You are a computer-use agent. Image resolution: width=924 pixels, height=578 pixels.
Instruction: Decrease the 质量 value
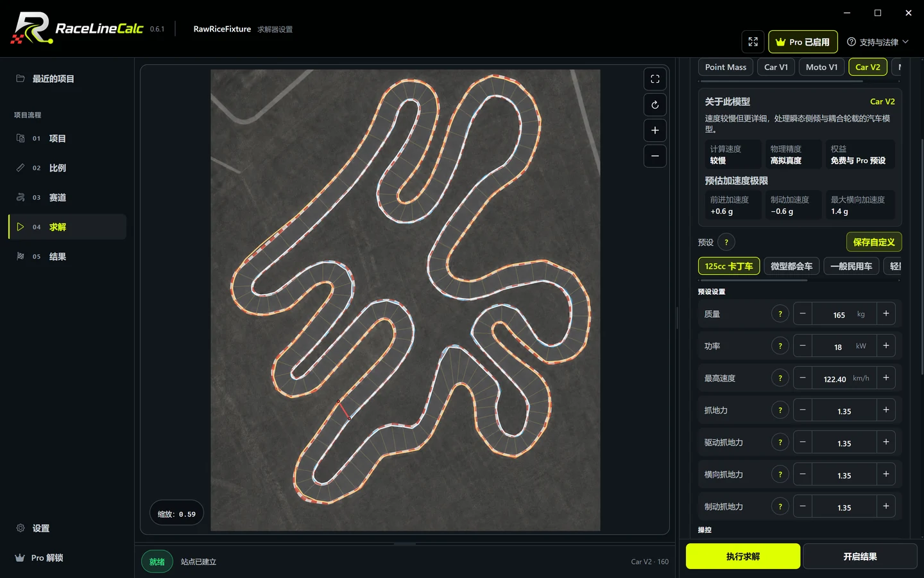(803, 313)
